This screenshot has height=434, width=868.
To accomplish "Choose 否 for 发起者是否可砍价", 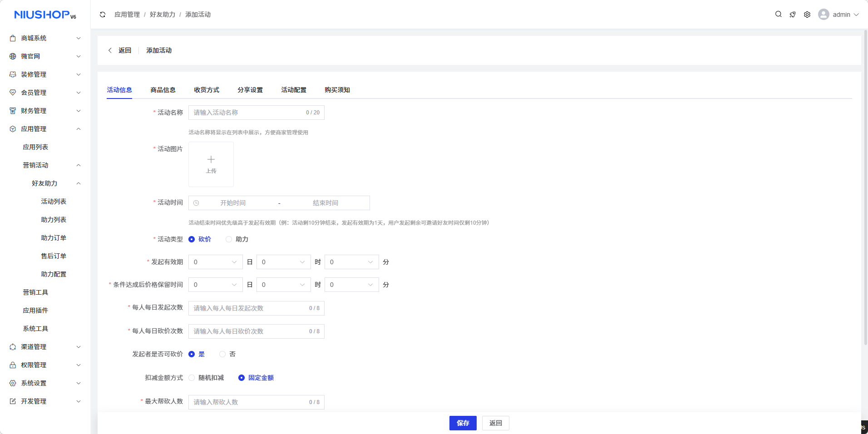I will pyautogui.click(x=222, y=354).
